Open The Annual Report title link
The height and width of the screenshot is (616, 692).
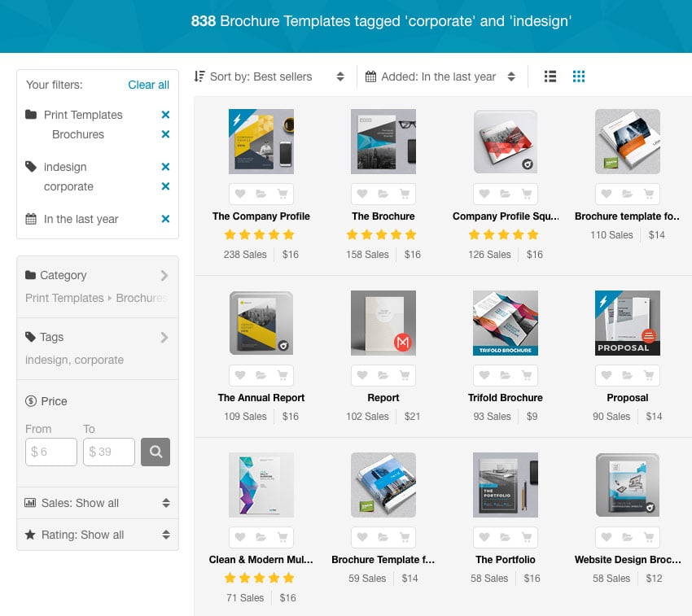tap(261, 398)
